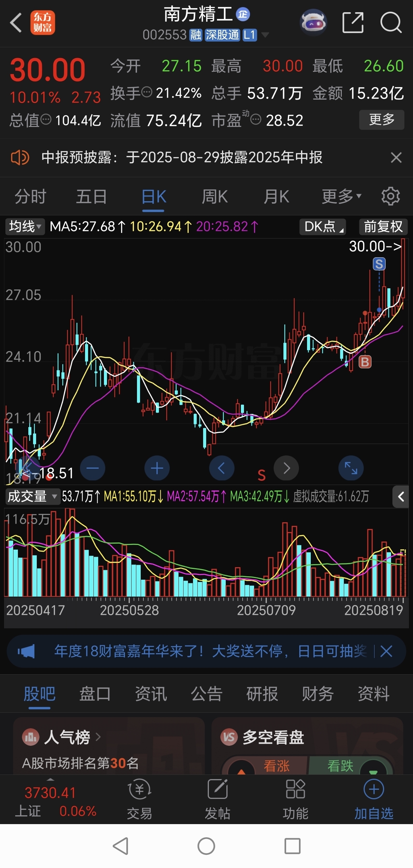Tap the 深股通 badge
The image size is (413, 868).
(222, 35)
